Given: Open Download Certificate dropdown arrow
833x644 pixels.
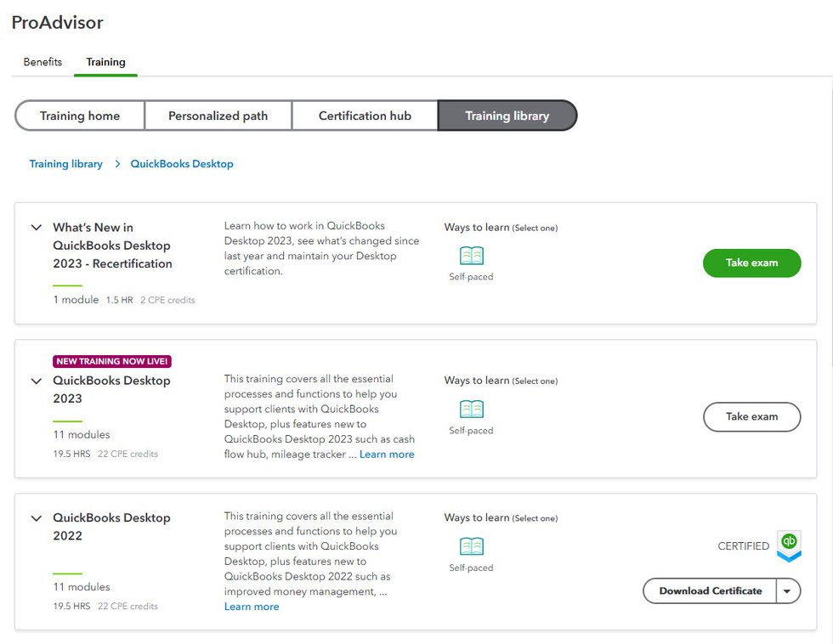Looking at the screenshot, I should 788,591.
